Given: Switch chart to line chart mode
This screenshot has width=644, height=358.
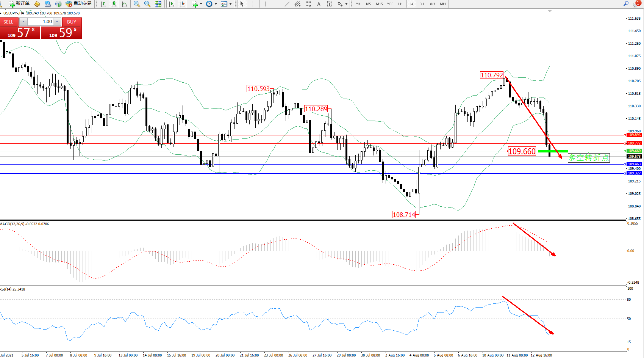Looking at the screenshot, I should click(124, 4).
